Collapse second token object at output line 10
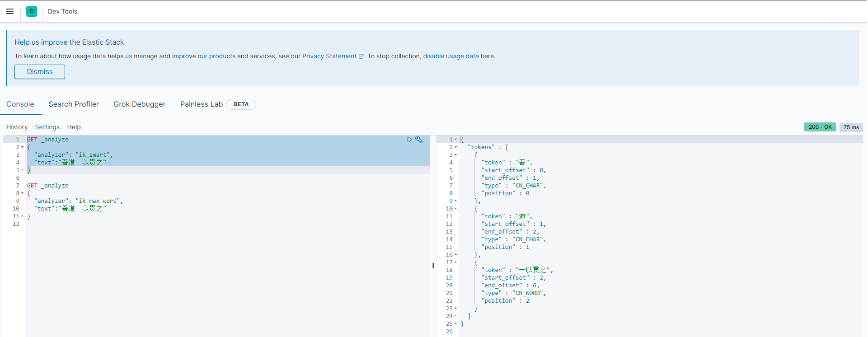Screen dimensions: 868x337 [x=455, y=209]
